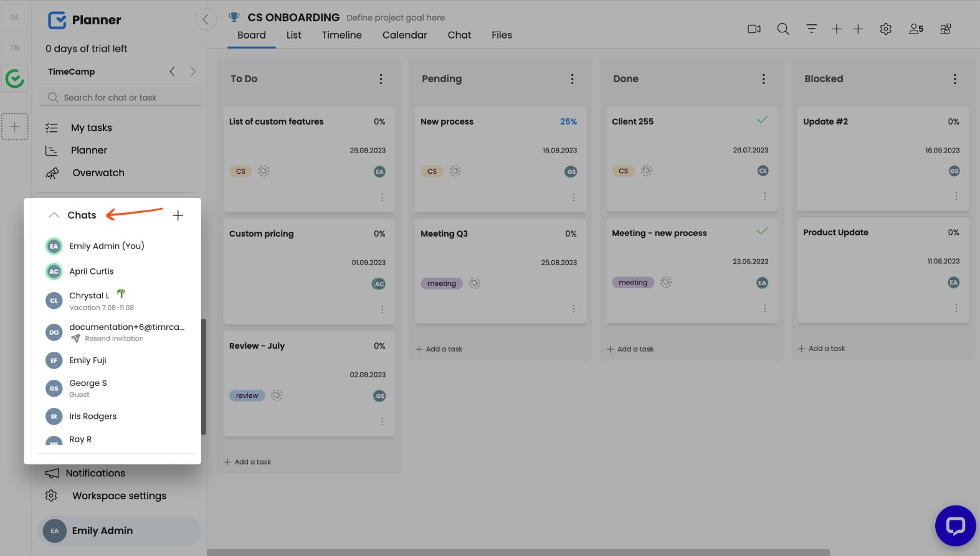Open chat with Iris Rodgers

coord(93,417)
